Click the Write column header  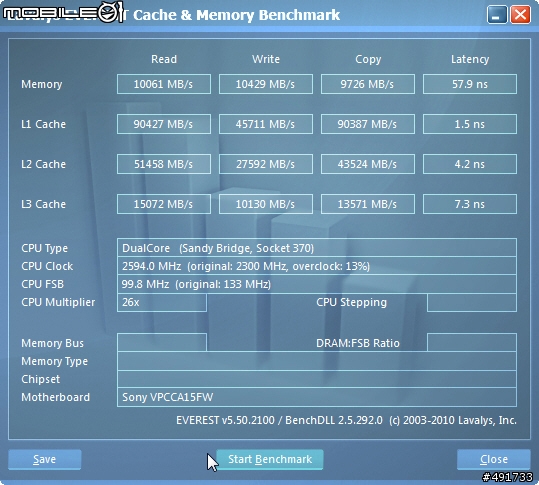(266, 59)
